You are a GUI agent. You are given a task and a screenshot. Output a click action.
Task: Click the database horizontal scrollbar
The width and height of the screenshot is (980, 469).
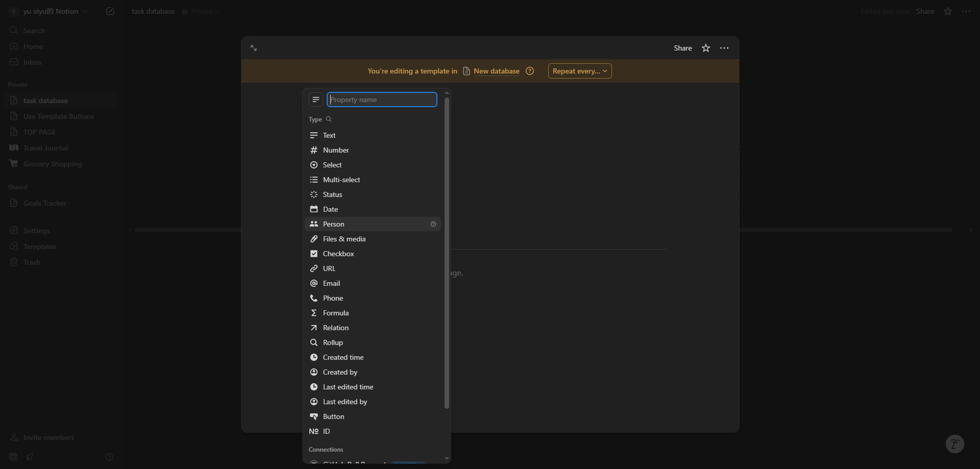[x=543, y=230]
